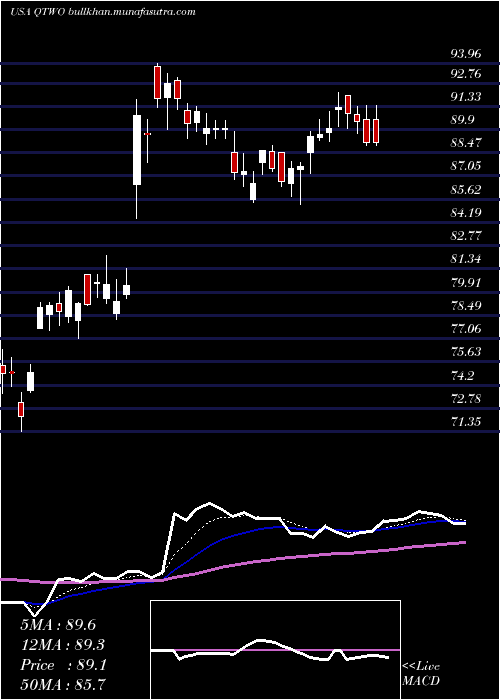Select the Price : 89.1 readout

(62, 665)
